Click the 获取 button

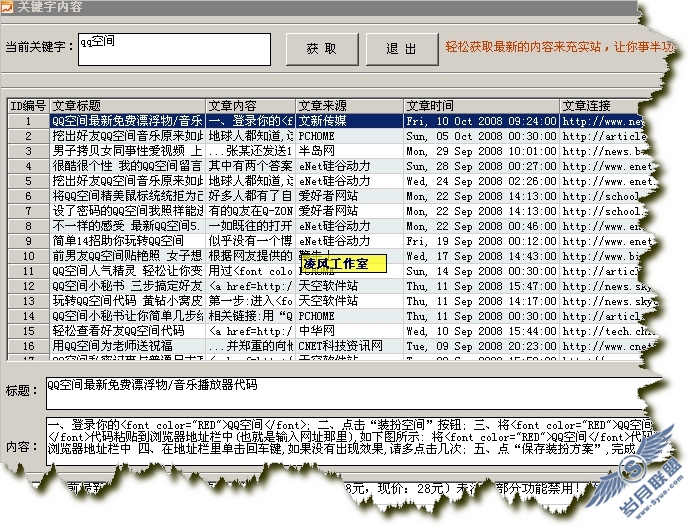point(322,49)
